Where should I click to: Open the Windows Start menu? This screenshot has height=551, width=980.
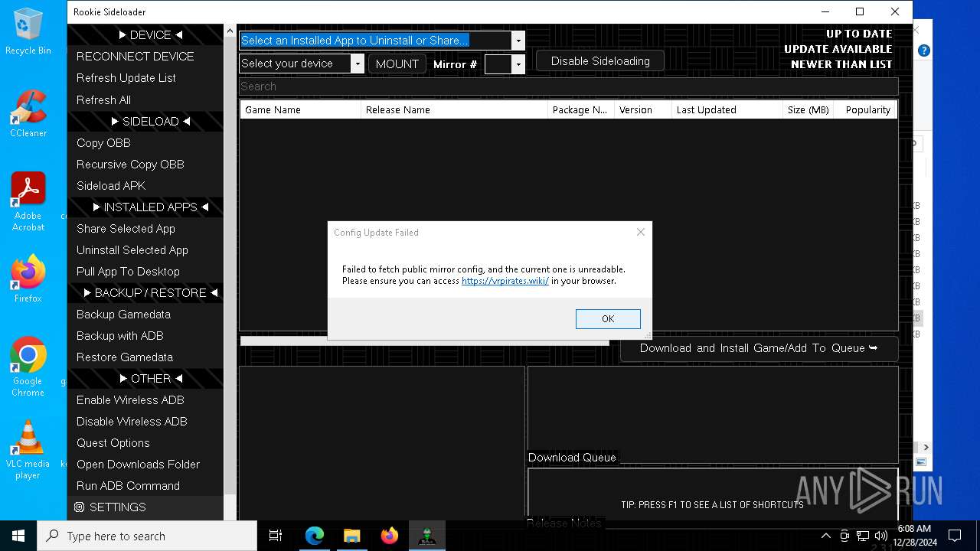coord(18,536)
